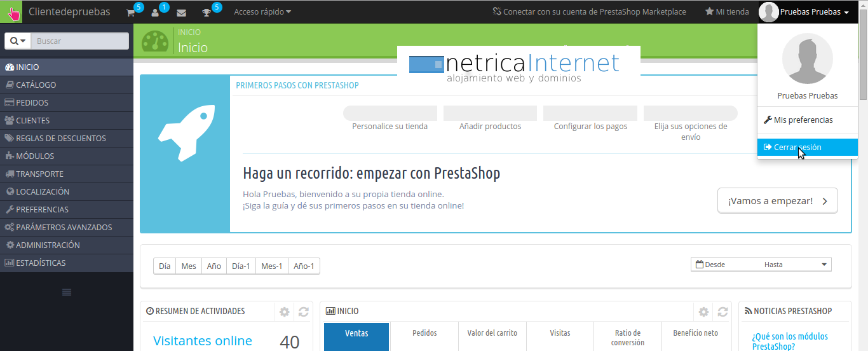The width and height of the screenshot is (868, 351).
Task: Toggle the Día-1 period button
Action: click(x=241, y=266)
